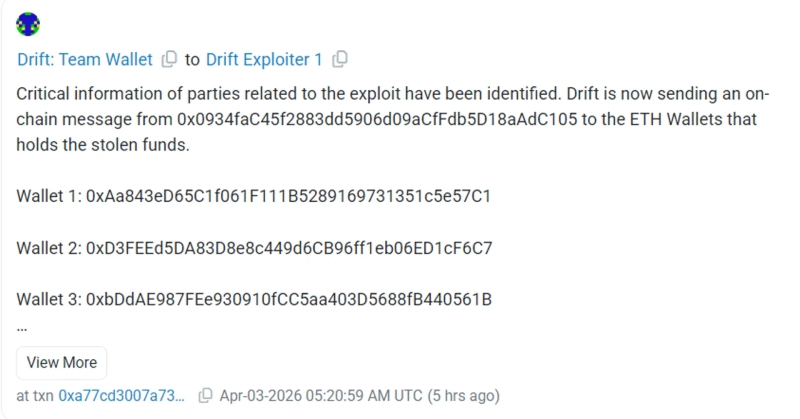Open the Drift: Team Wallet address link
This screenshot has width=800, height=419.
tap(84, 59)
